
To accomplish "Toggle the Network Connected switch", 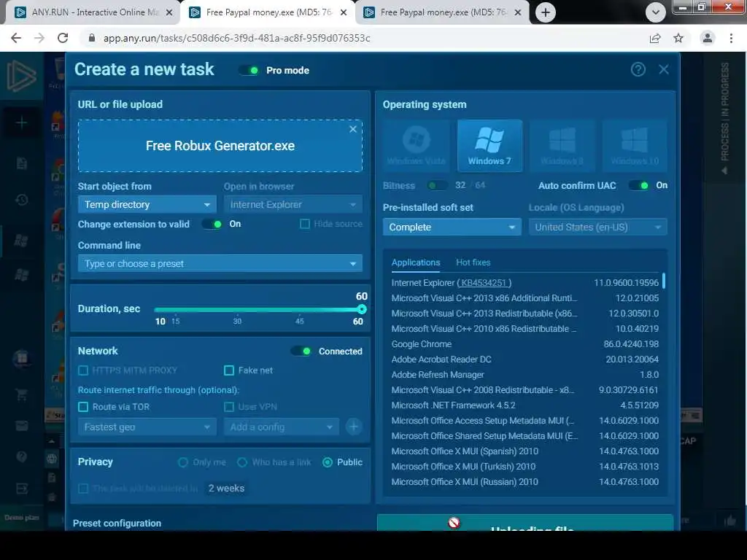I will [x=301, y=351].
